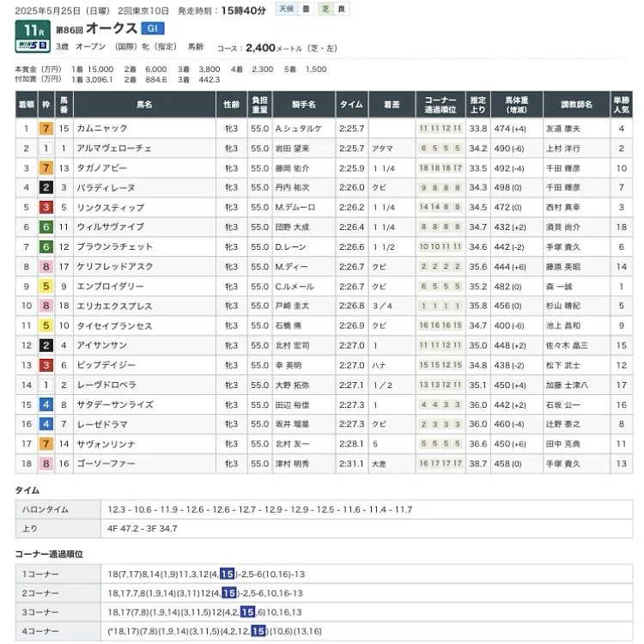
Task: Click the 馬名 column header
Action: click(x=144, y=105)
